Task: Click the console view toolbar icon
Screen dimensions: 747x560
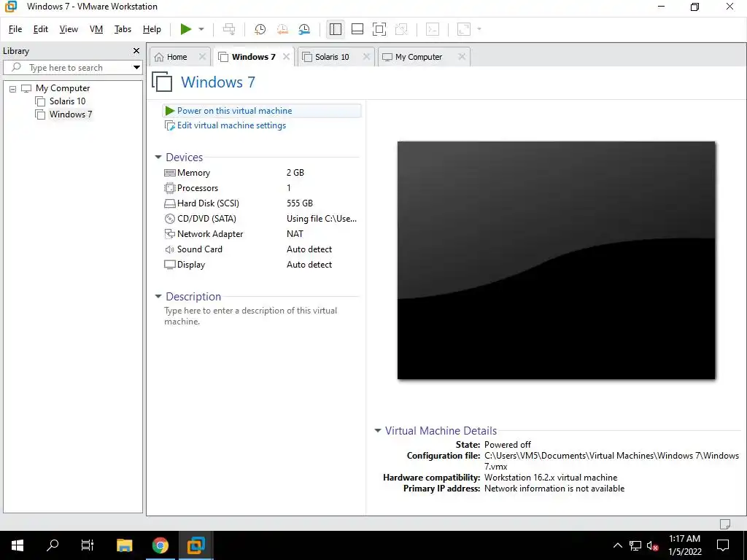Action: point(433,29)
